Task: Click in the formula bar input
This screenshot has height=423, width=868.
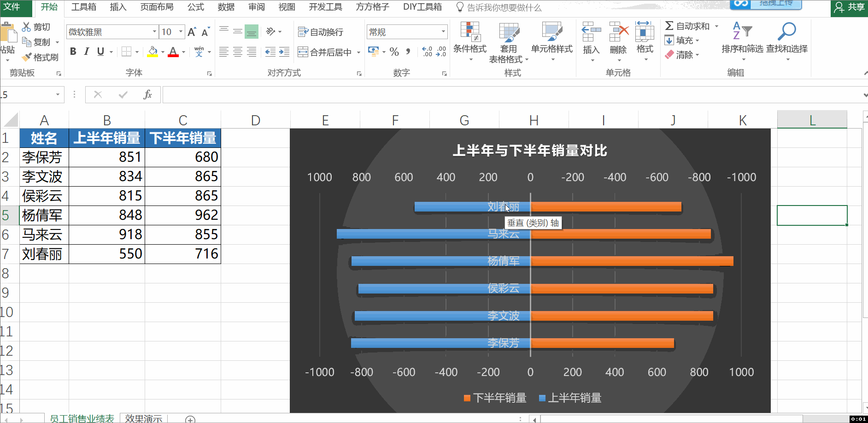Action: point(512,94)
